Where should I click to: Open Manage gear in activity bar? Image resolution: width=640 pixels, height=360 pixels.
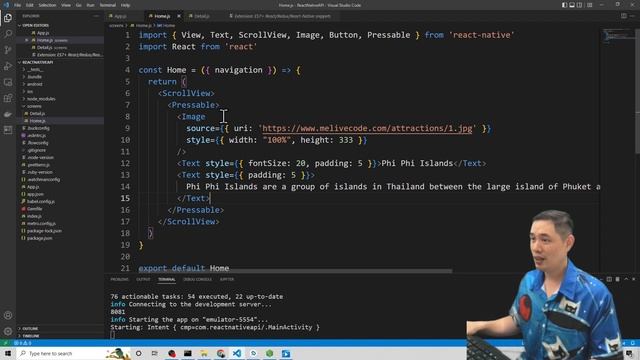coord(8,331)
